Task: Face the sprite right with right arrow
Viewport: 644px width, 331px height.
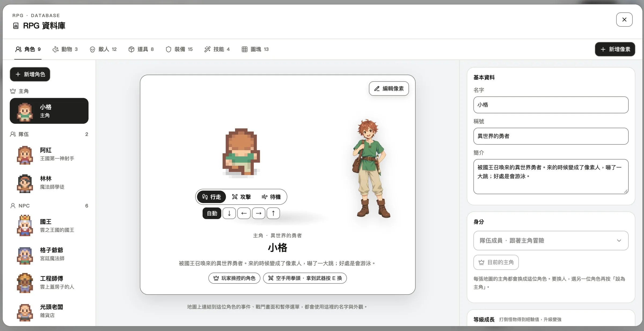Action: coord(259,213)
